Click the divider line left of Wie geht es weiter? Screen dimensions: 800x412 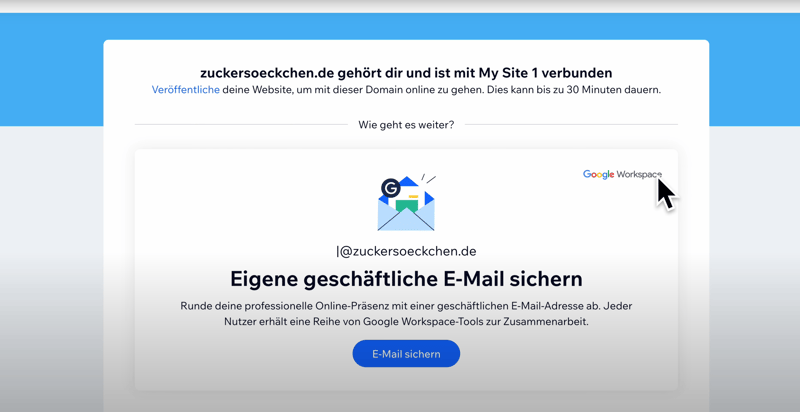pos(240,125)
